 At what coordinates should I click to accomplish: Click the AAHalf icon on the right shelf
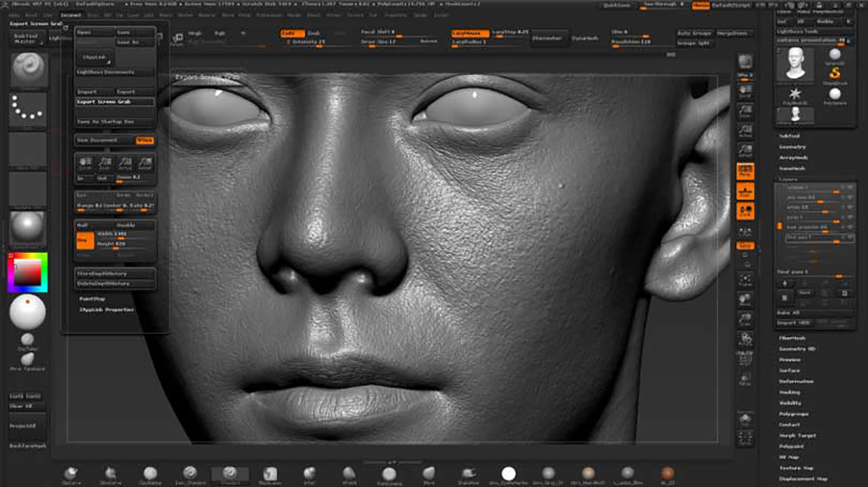(x=745, y=151)
